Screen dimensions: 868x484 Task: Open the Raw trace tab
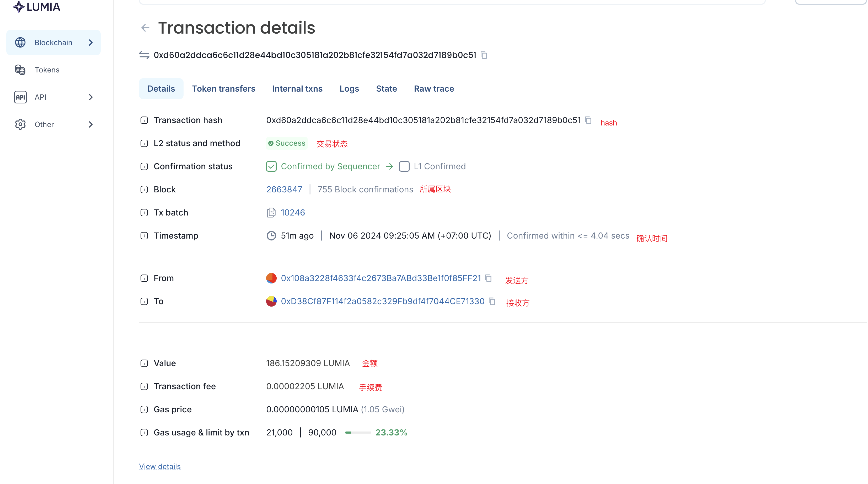point(434,89)
